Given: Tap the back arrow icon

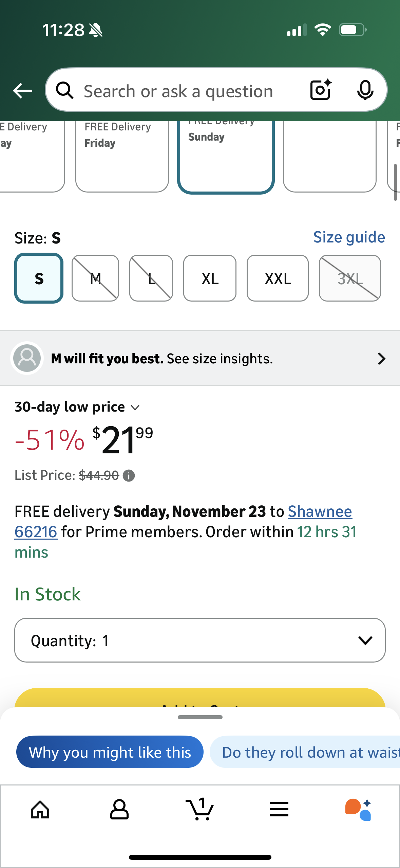Looking at the screenshot, I should 22,91.
